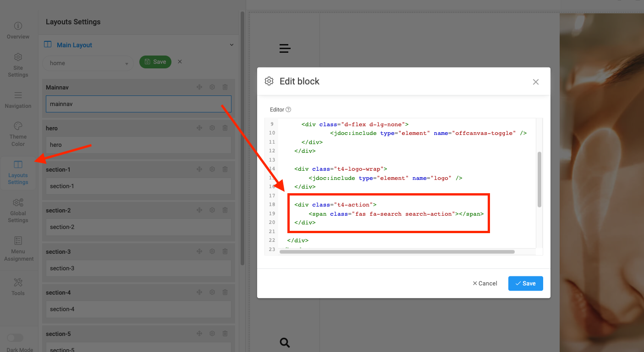Image resolution: width=644 pixels, height=352 pixels.
Task: Open the home layout dropdown
Action: tap(88, 63)
